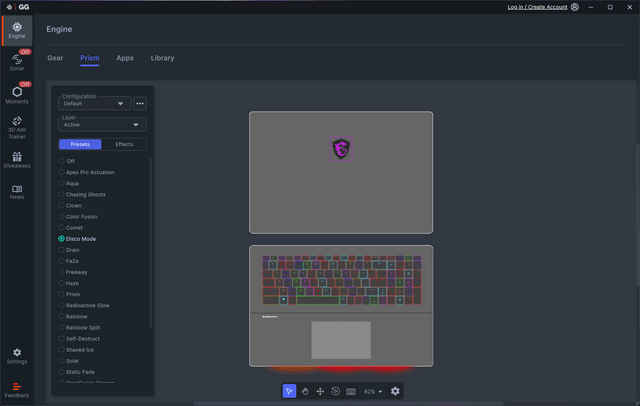Switch to the Apps tab
This screenshot has height=406, width=640.
(x=125, y=58)
